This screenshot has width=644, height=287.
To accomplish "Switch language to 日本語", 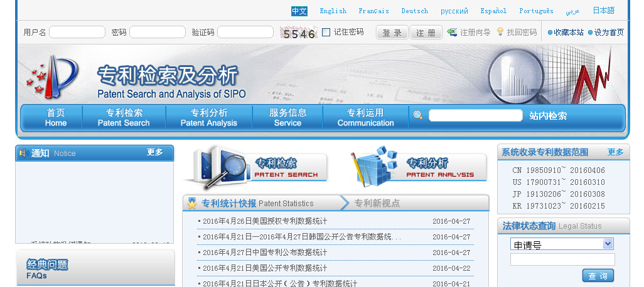I will point(603,11).
